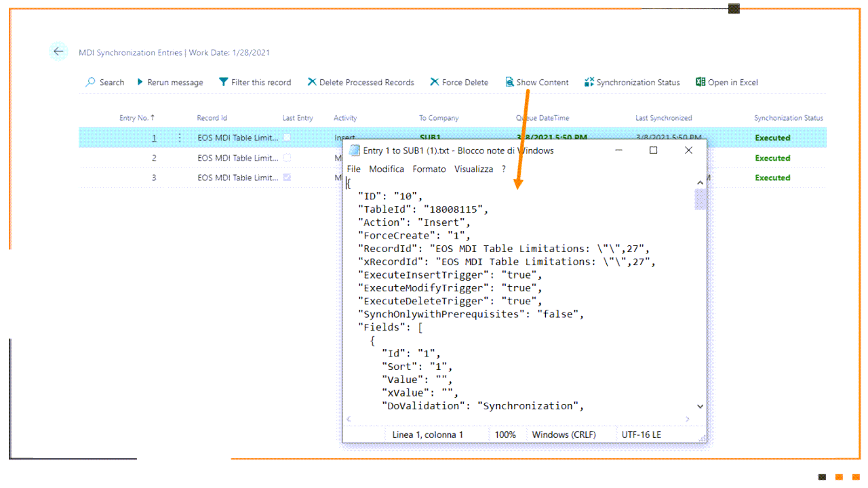Click the 100% zoom status bar entry
The image size is (868, 488).
(505, 434)
